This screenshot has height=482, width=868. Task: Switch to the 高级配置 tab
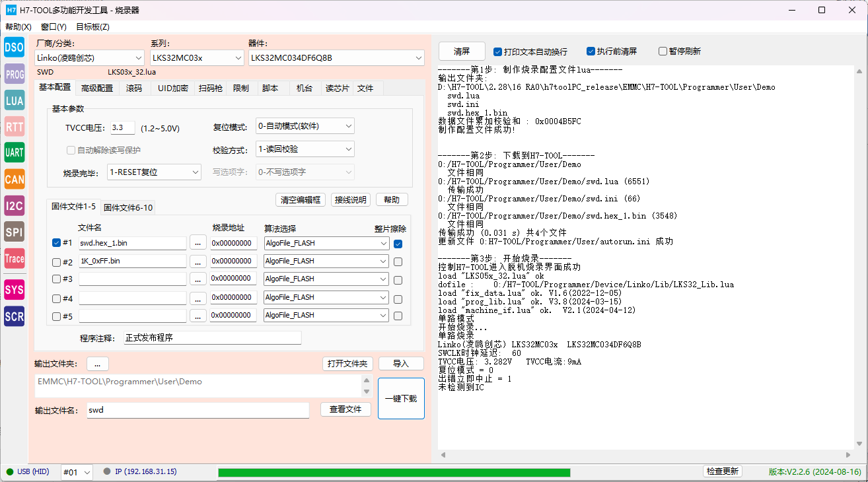pyautogui.click(x=96, y=88)
